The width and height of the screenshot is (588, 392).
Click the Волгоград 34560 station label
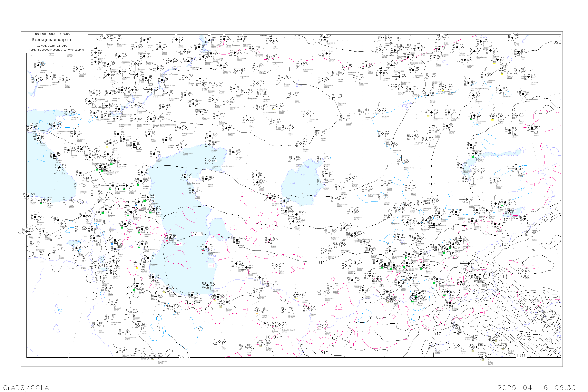(x=141, y=112)
